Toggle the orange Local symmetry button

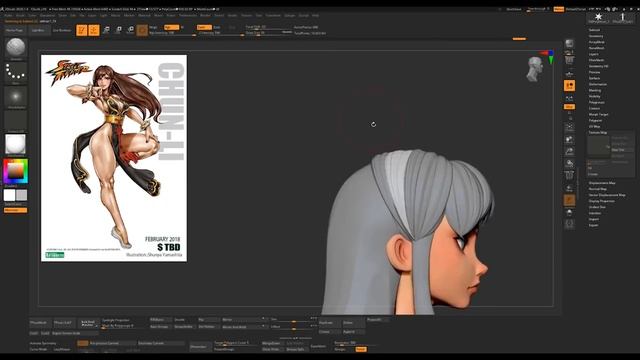coord(569,85)
